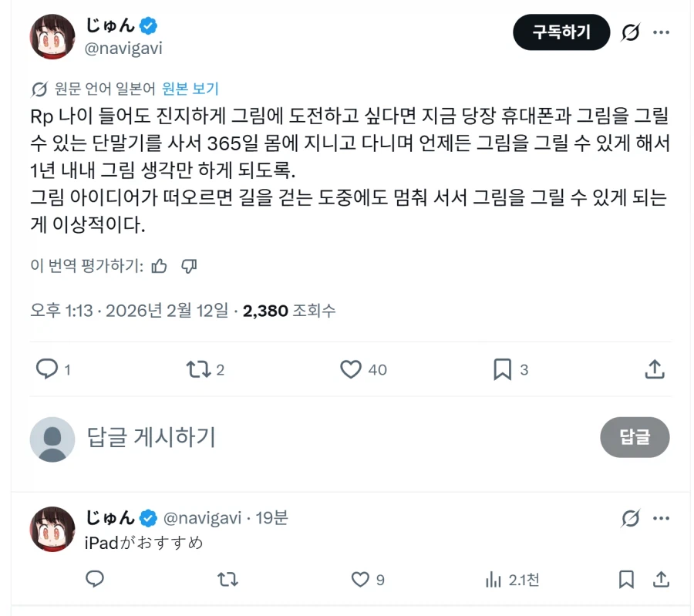Click the repost icon on the main tweet
The height and width of the screenshot is (616, 694).
(197, 369)
